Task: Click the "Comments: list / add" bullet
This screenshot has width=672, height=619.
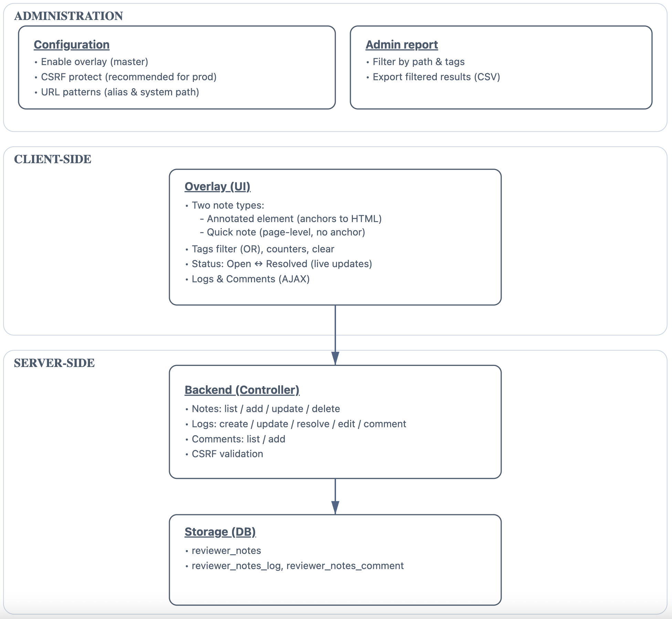Action: point(238,439)
